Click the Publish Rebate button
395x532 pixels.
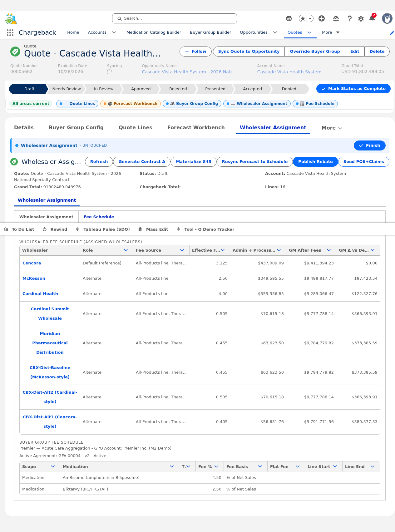tap(315, 162)
